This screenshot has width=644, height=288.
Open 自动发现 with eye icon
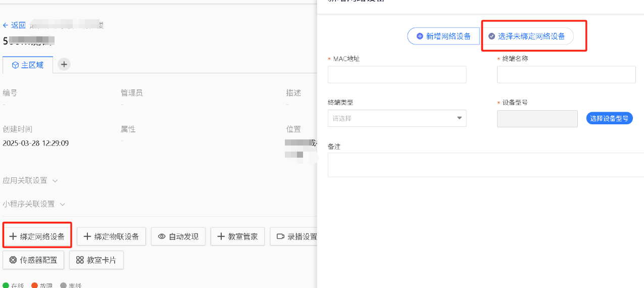[178, 236]
